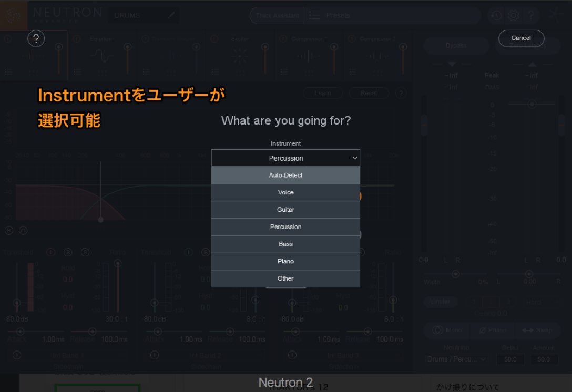Open the Equalizer module preset list icon
Screen dimensions: 572x392
77,72
